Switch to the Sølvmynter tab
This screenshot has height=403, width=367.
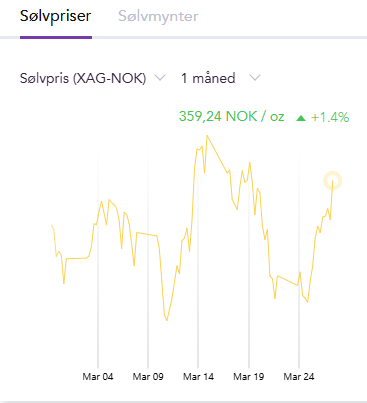click(158, 16)
